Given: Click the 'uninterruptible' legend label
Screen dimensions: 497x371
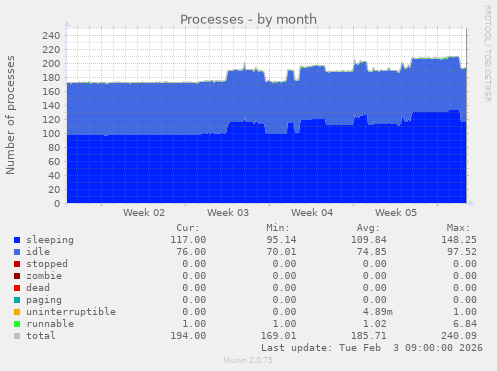Looking at the screenshot, I should (71, 312).
